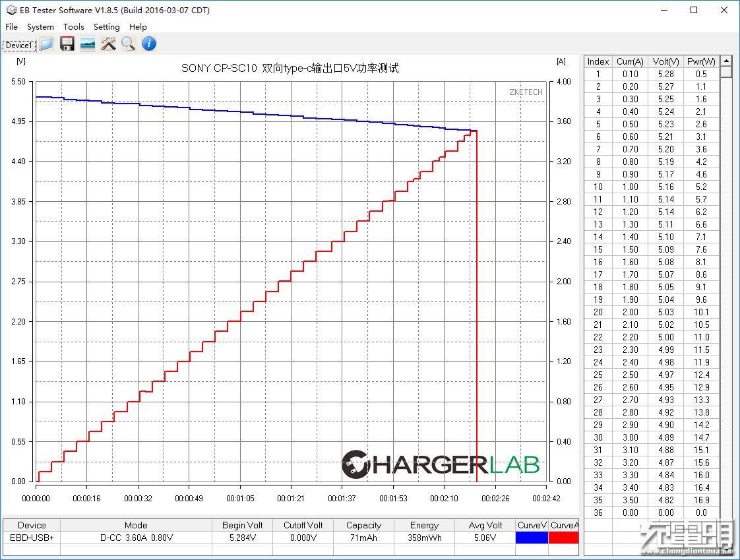Open the System menu

[40, 27]
